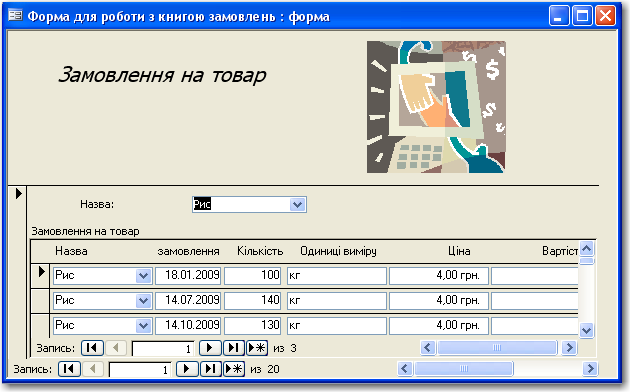Click the date field 14.07.2009
The width and height of the screenshot is (630, 392).
(188, 301)
